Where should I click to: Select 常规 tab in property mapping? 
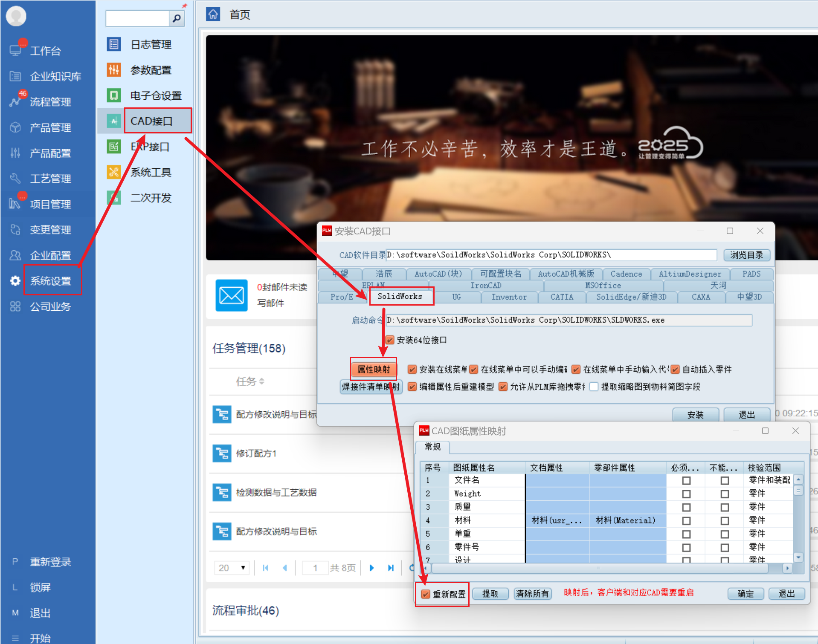(432, 447)
